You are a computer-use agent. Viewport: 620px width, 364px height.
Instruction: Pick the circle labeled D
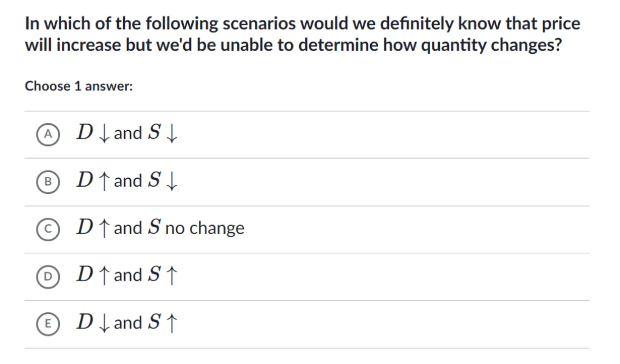pos(48,277)
